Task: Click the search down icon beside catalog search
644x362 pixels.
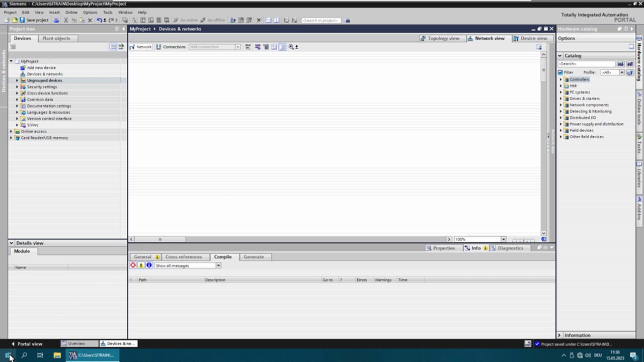Action: tap(620, 64)
